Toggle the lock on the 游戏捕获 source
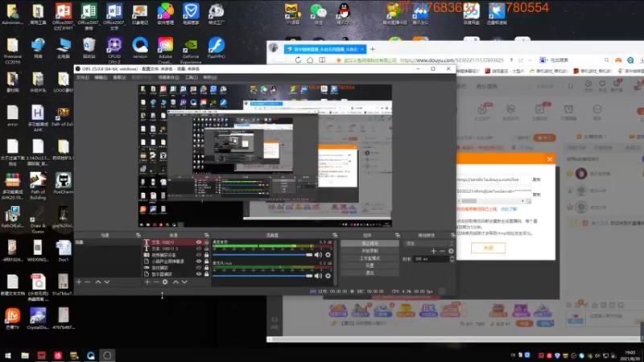Screen dimensions: 644x362 click(206, 268)
